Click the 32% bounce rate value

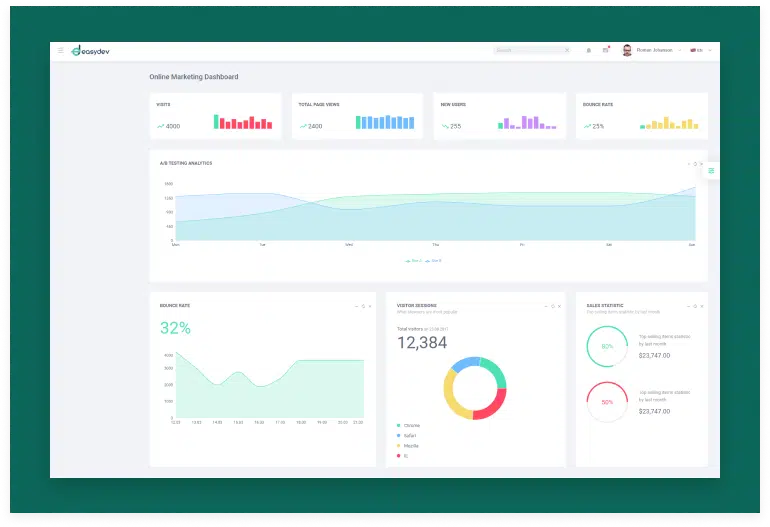175,328
